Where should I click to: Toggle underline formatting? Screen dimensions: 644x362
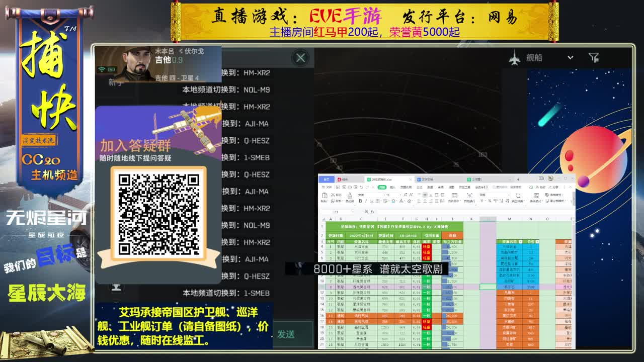pos(372,201)
